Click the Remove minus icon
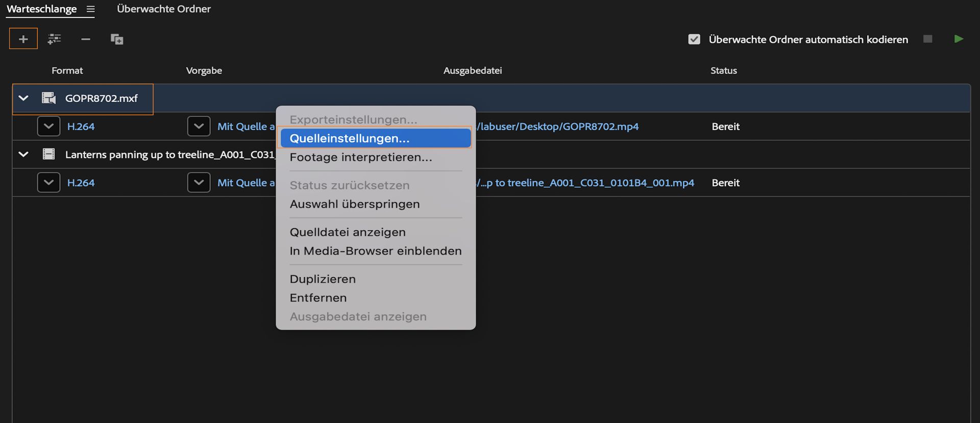980x423 pixels. [86, 39]
